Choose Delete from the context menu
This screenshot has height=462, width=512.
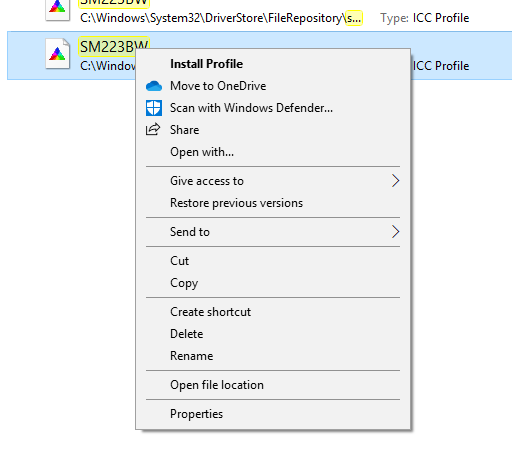point(186,334)
